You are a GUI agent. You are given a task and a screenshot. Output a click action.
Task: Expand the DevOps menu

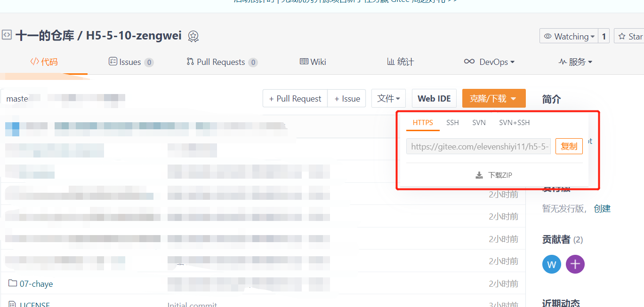(x=489, y=62)
